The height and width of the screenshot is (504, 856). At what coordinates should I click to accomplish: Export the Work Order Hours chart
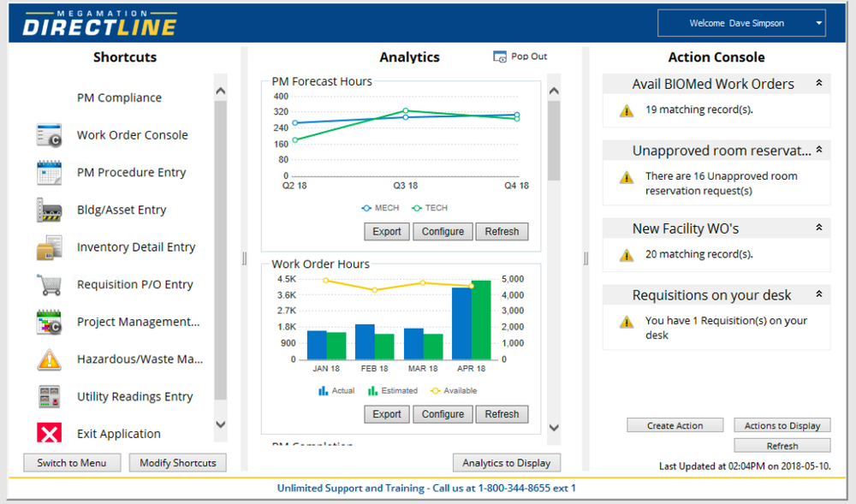pos(387,414)
